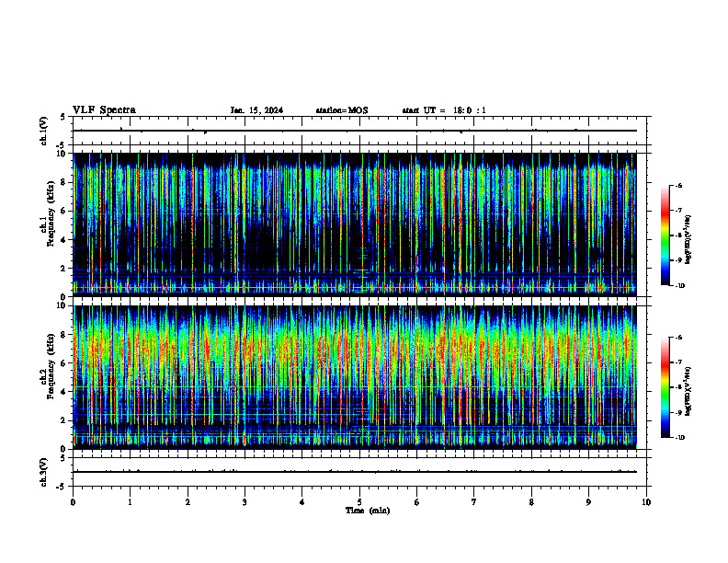Click the "3" tick on the Time axis

tap(245, 502)
